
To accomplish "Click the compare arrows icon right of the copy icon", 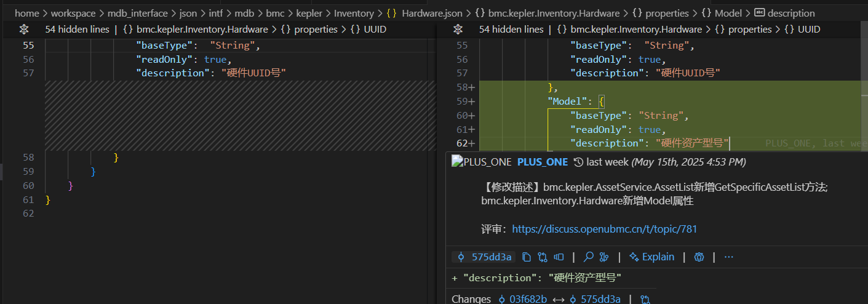I will point(543,257).
